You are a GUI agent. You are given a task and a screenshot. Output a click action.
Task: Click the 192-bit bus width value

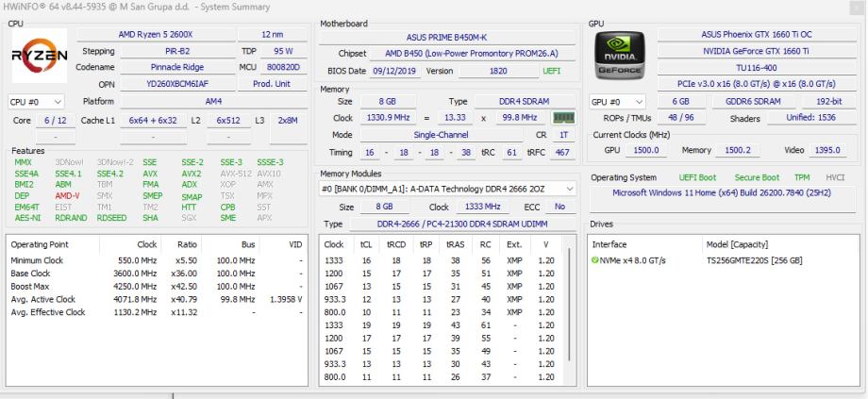(x=828, y=102)
